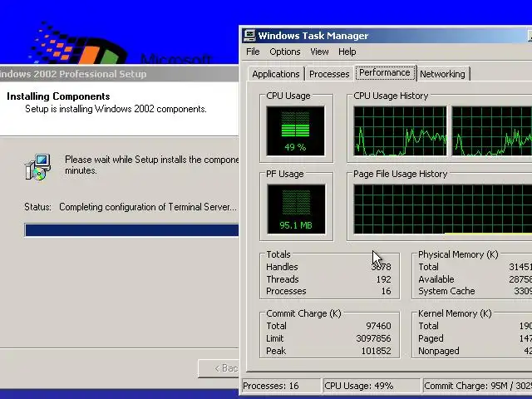Click the PF Usage 95.1 MB gauge
The height and width of the screenshot is (399, 532).
296,209
